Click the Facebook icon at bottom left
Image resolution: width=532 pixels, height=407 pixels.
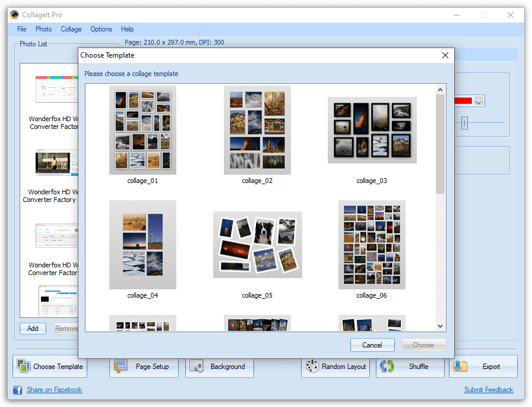click(x=18, y=390)
